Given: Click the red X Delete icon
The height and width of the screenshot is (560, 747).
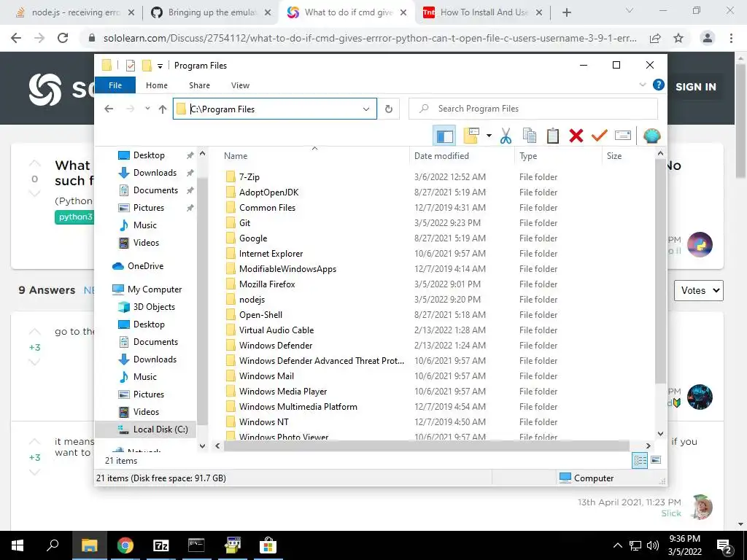Looking at the screenshot, I should coord(576,136).
